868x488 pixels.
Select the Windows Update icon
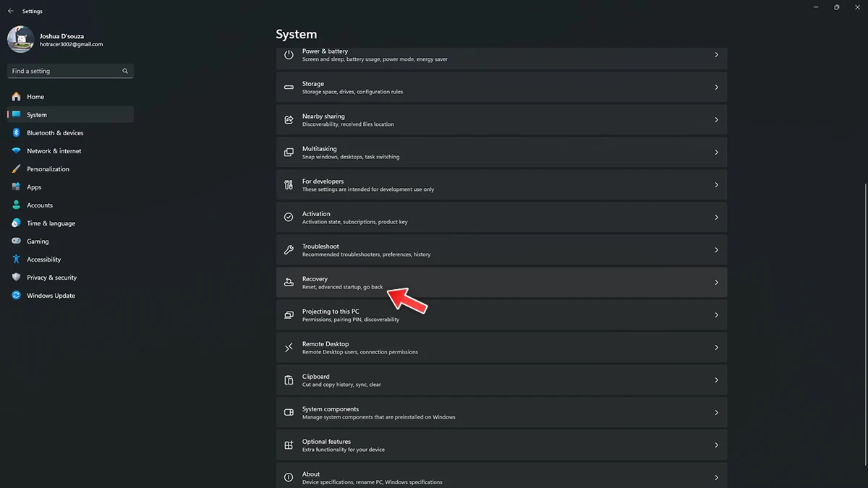(16, 295)
